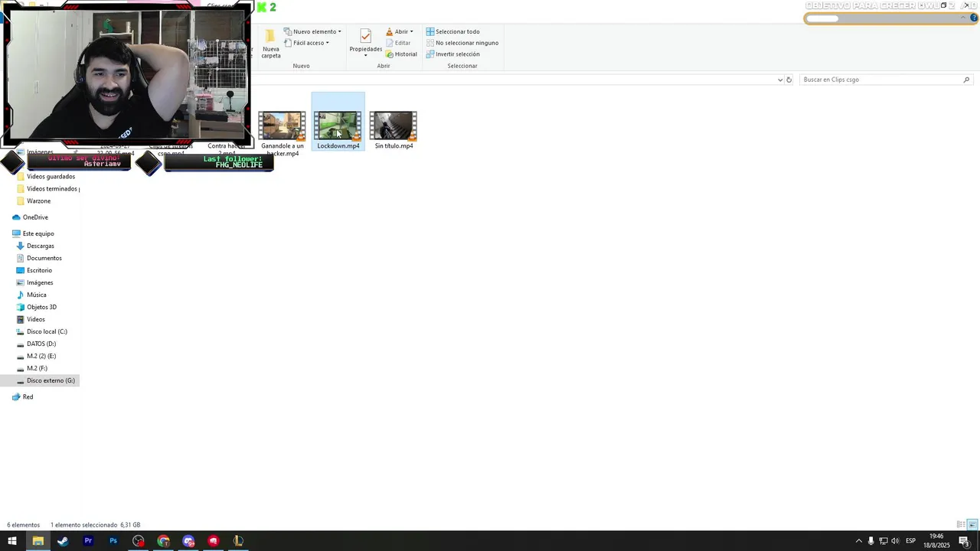Open League of Legends taskbar icon
Screen dimensions: 980x551
pyautogui.click(x=238, y=541)
